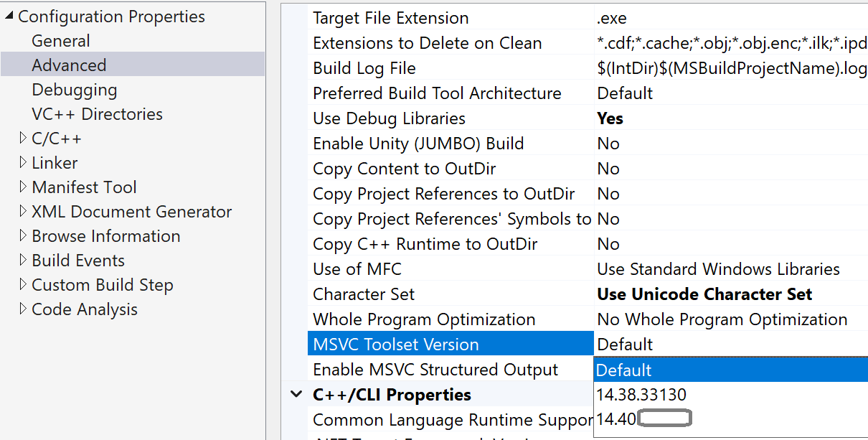Choose the Default option in dropdown list
The height and width of the screenshot is (440, 868).
(x=624, y=370)
